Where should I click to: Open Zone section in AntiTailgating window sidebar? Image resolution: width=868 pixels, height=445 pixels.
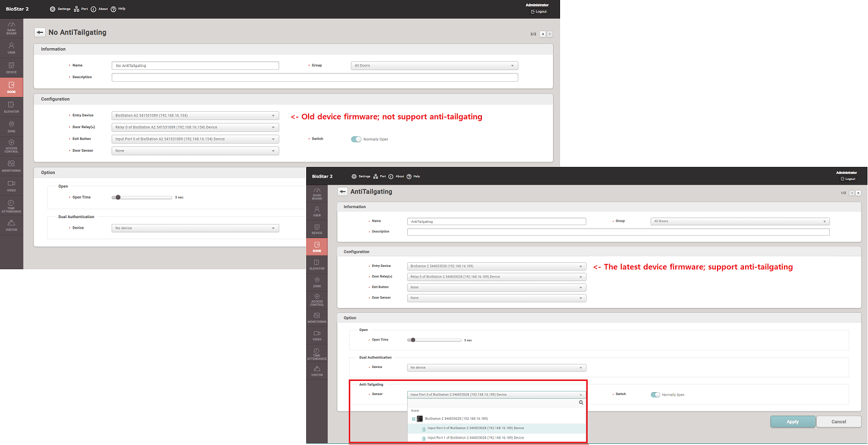(317, 282)
